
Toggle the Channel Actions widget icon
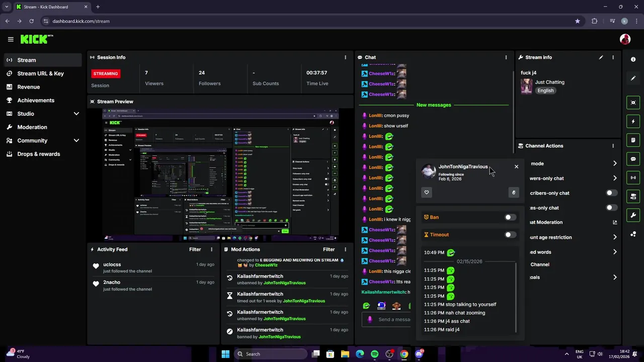pyautogui.click(x=633, y=196)
